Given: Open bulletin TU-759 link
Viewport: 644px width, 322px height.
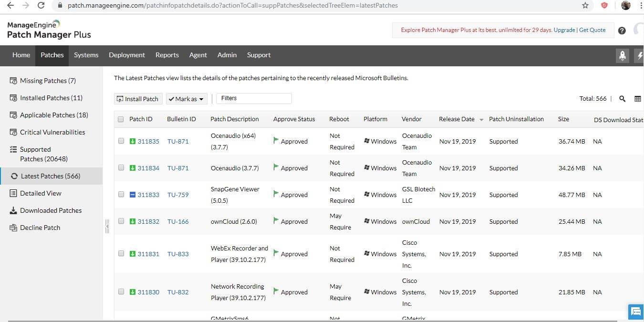Looking at the screenshot, I should [x=177, y=195].
